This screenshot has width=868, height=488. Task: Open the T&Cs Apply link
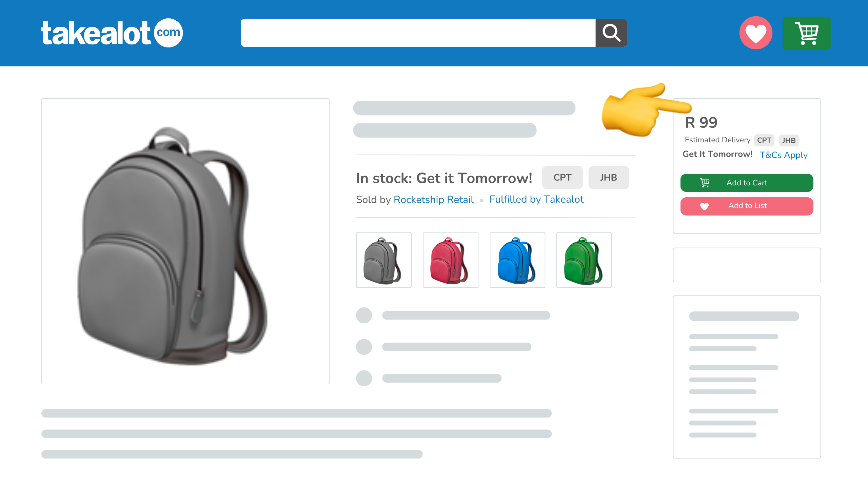[x=784, y=155]
